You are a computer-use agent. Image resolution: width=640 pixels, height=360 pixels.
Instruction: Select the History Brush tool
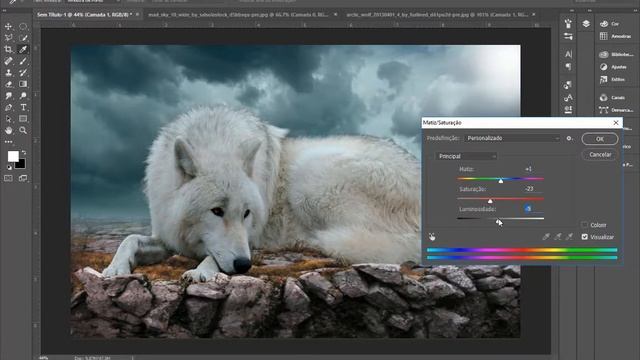(23, 73)
